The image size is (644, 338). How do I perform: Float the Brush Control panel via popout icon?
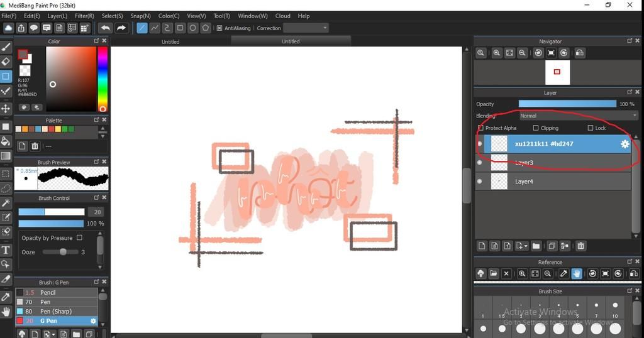point(96,197)
